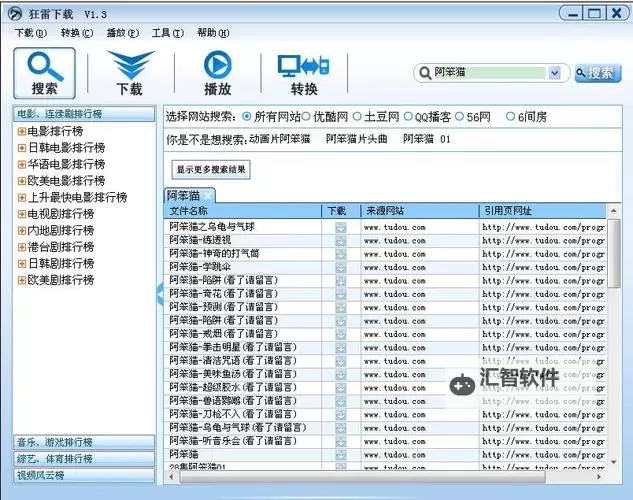Search the suggestion 阿笨猫 01
Image resolution: width=633 pixels, height=500 pixels.
point(426,139)
